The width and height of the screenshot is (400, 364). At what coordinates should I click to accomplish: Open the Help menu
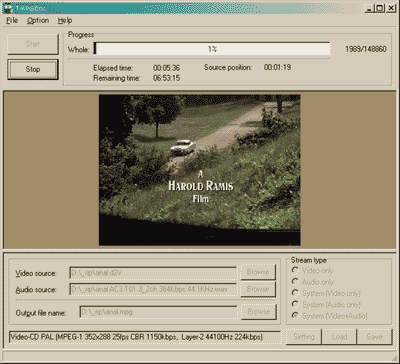tap(65, 21)
